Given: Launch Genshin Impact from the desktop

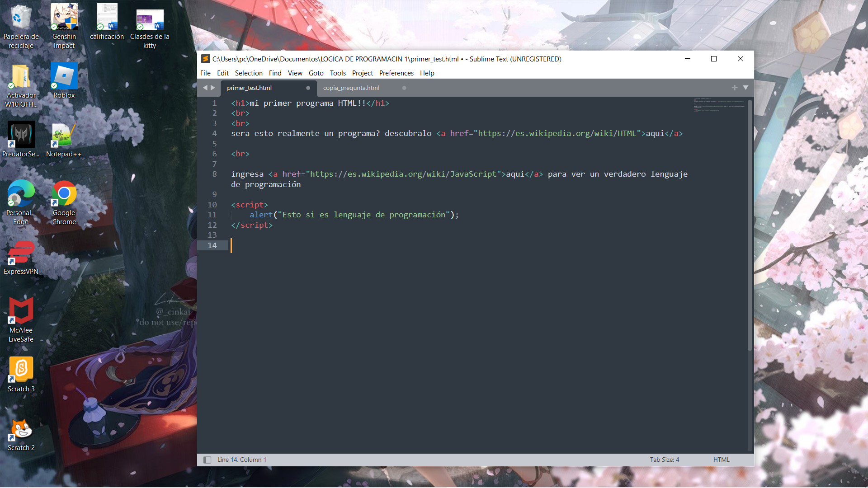Looking at the screenshot, I should (x=64, y=26).
